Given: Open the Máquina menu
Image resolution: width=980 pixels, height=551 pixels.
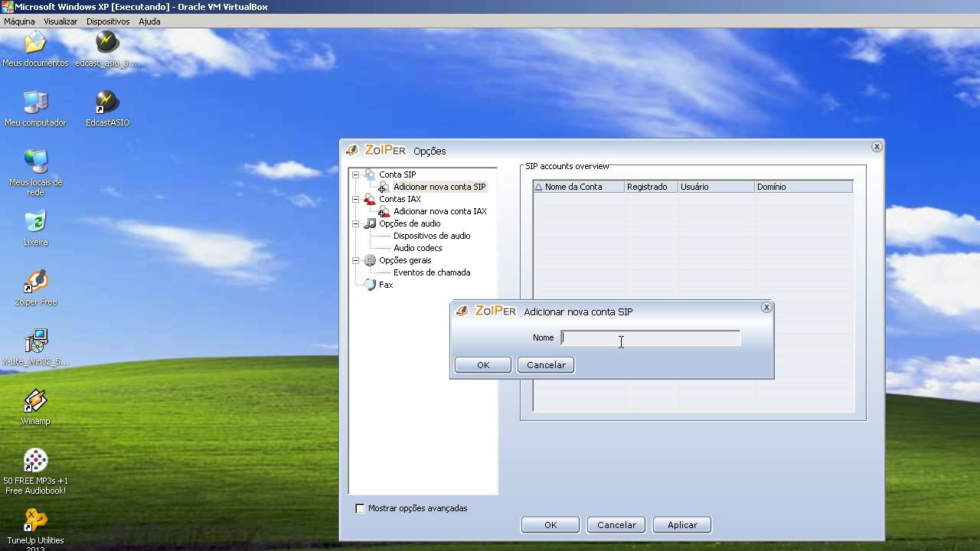Looking at the screenshot, I should (19, 21).
